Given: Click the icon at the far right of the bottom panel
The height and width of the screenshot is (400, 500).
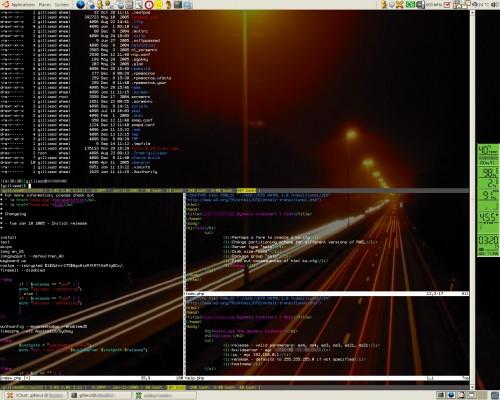Looking at the screenshot, I should click(495, 395).
